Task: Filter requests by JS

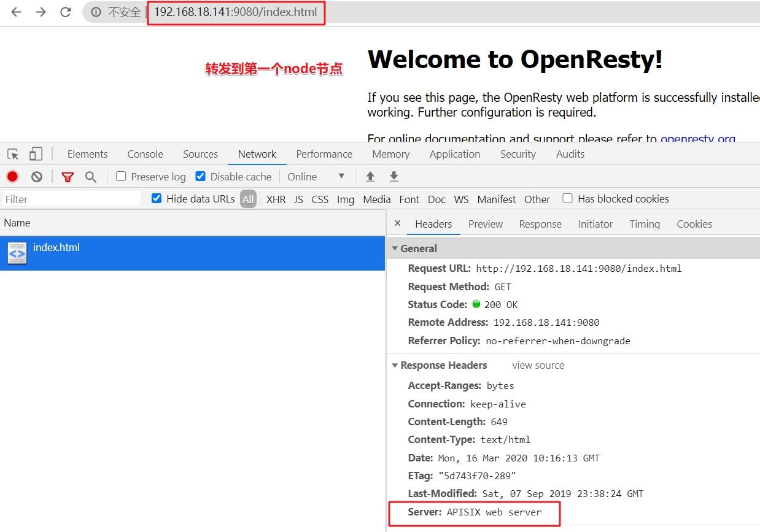Action: tap(298, 199)
